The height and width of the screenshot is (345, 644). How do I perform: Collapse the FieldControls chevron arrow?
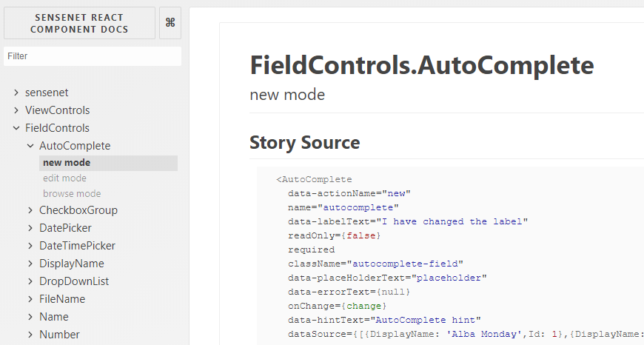tap(16, 128)
